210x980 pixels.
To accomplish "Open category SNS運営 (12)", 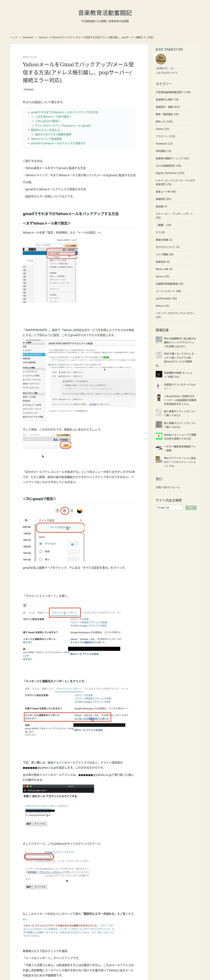I will coord(164,151).
